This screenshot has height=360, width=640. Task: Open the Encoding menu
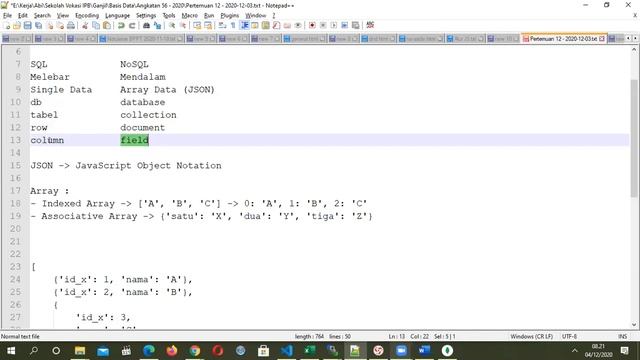[x=87, y=16]
